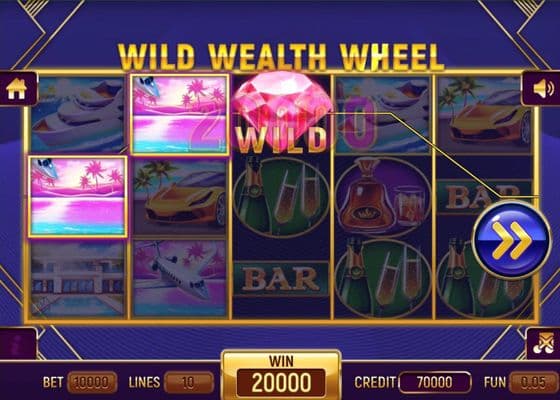Click the pink diamond Wild symbol
The image size is (560, 400).
(282, 112)
